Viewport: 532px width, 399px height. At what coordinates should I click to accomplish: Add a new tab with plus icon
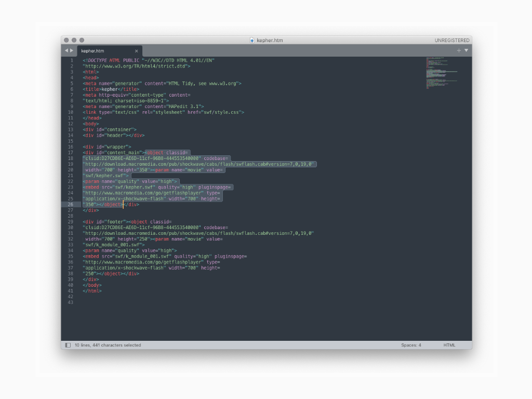[x=459, y=50]
